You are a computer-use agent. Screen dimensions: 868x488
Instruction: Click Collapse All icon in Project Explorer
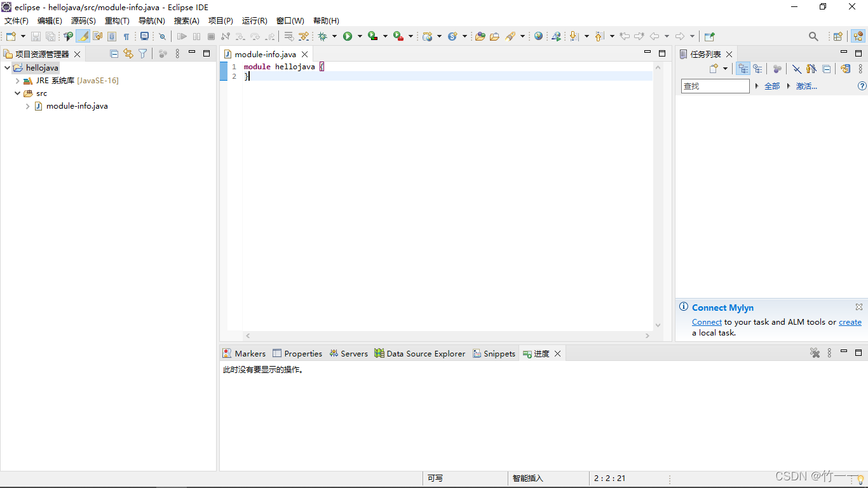[114, 54]
